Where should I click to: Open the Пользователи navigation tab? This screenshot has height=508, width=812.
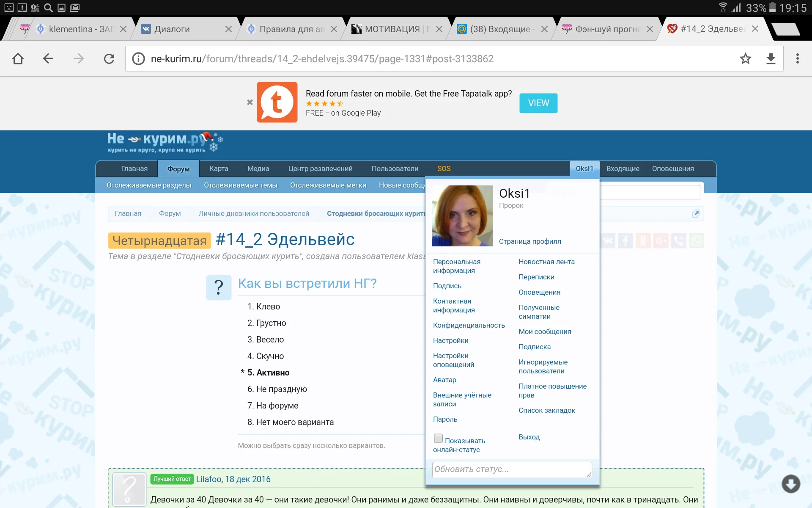tap(395, 168)
